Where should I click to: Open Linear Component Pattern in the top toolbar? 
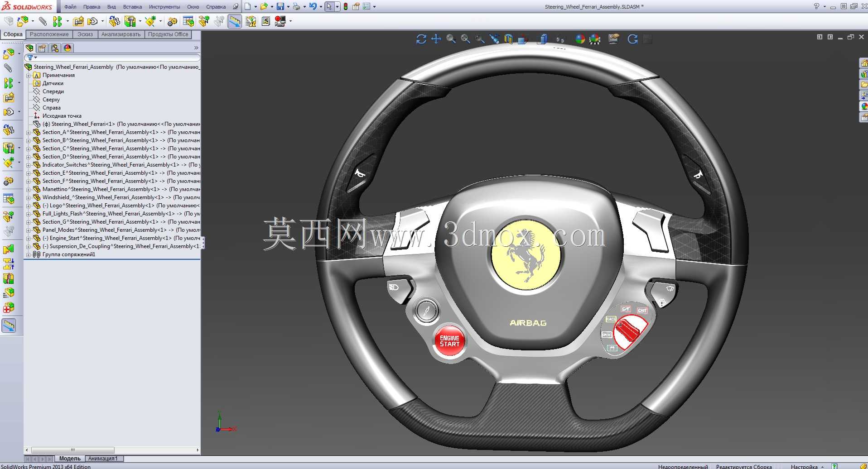(58, 21)
